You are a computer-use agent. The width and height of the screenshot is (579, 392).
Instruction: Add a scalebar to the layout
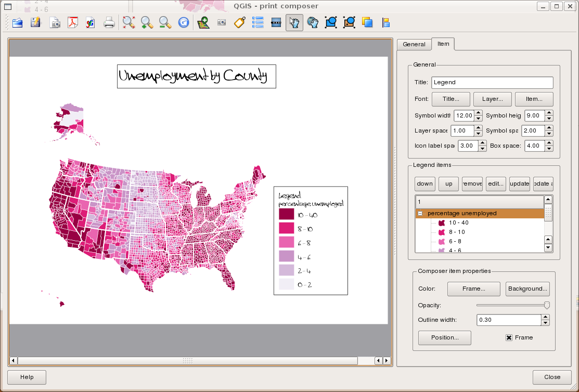click(x=276, y=22)
